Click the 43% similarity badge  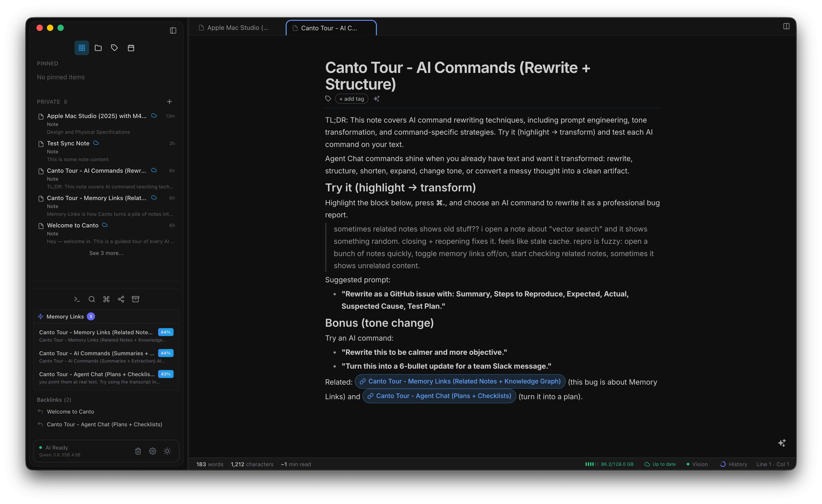pos(166,374)
